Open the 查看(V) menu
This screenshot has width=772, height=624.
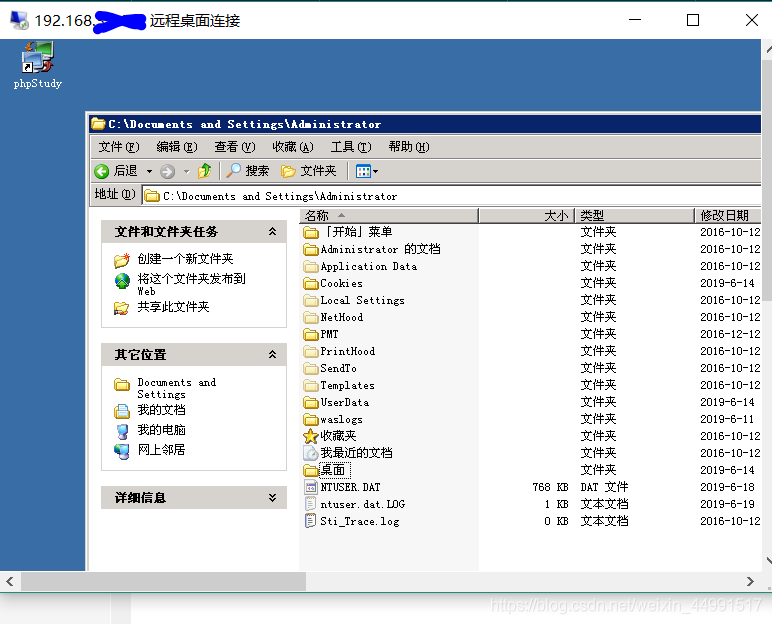(235, 147)
